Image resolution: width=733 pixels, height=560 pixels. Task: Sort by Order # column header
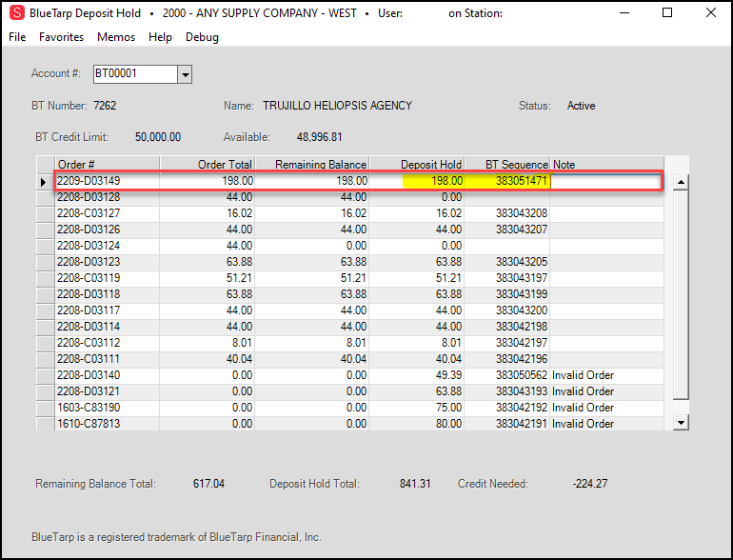pos(107,164)
